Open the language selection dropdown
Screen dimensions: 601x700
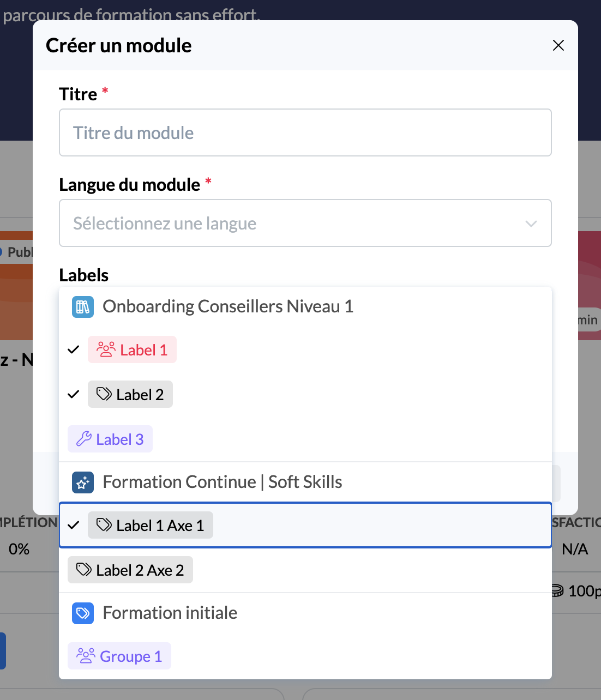coord(295,224)
